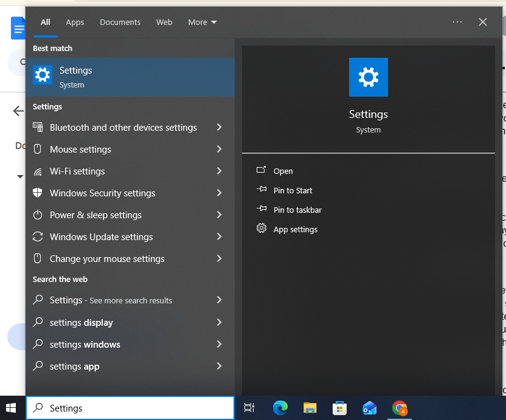
Task: Expand the Wi-Fi settings chevron
Action: pyautogui.click(x=219, y=171)
